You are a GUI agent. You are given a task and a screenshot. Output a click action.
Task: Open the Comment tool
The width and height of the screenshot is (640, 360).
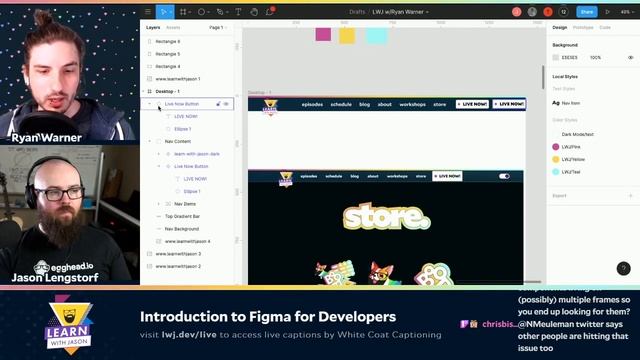click(270, 11)
